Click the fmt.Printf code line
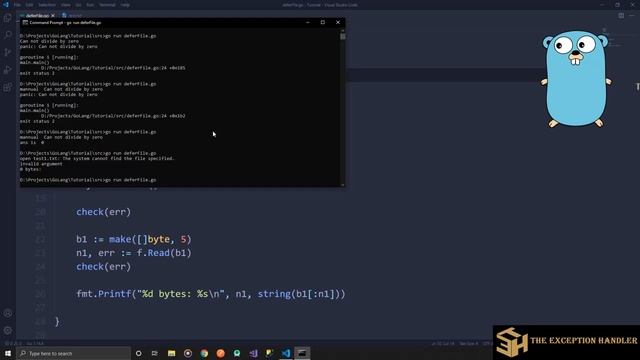Viewport: 640px width, 360px height. tap(211, 294)
